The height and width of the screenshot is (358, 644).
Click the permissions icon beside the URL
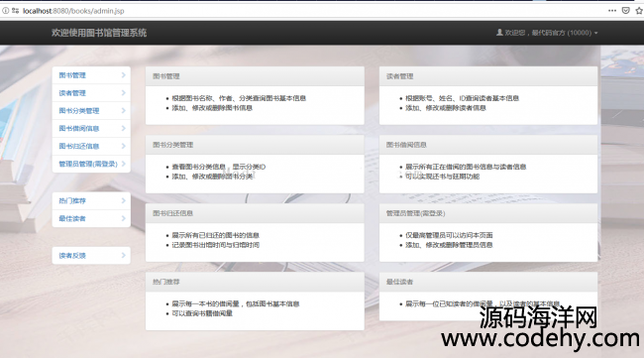(16, 11)
